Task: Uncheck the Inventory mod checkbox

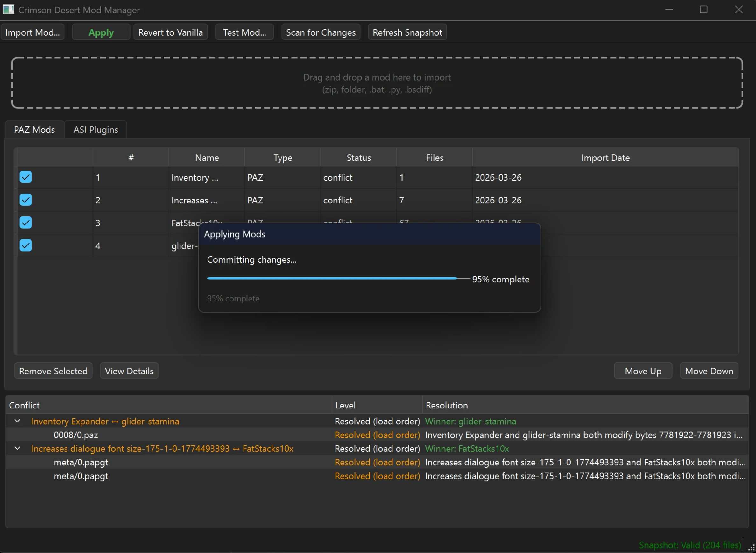Action: click(25, 177)
